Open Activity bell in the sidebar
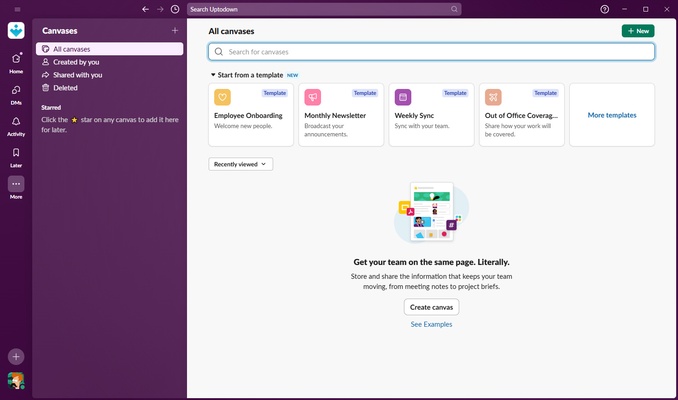The image size is (678, 400). [x=16, y=126]
